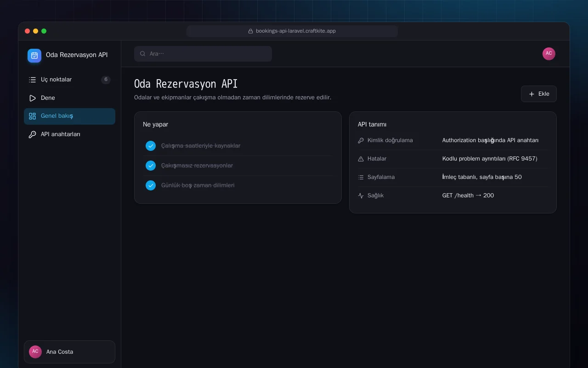Click GET /health → 200 value
Viewport: 588px width, 368px height.
468,195
